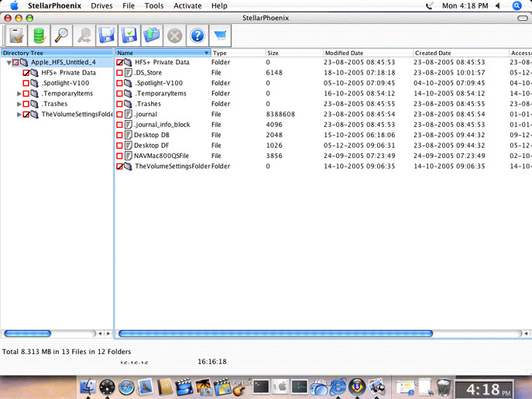Click the file list horizontal scrollbar thumb

point(276,333)
